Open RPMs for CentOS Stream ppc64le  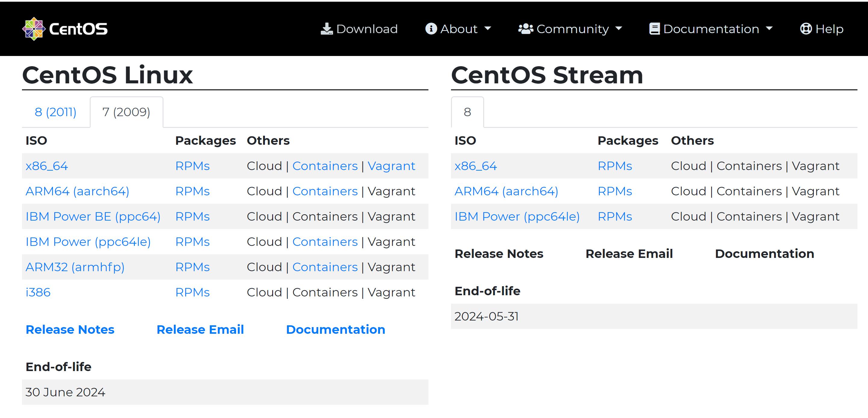click(614, 216)
